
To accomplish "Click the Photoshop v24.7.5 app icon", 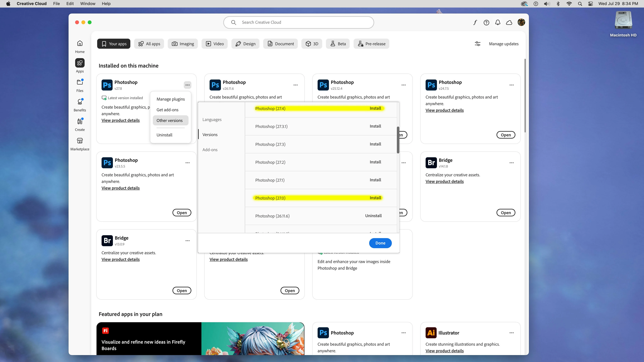I will [x=431, y=85].
